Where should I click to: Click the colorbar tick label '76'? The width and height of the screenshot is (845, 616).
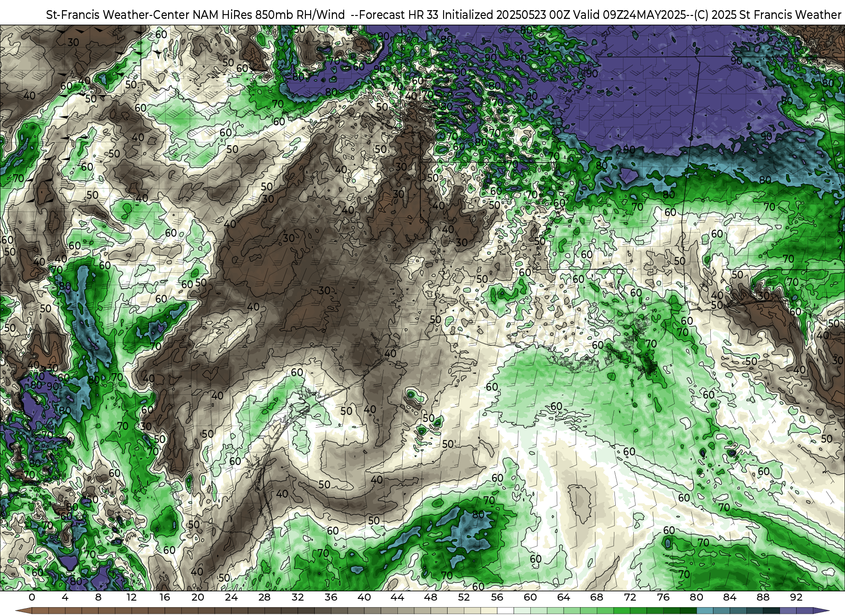click(x=663, y=597)
